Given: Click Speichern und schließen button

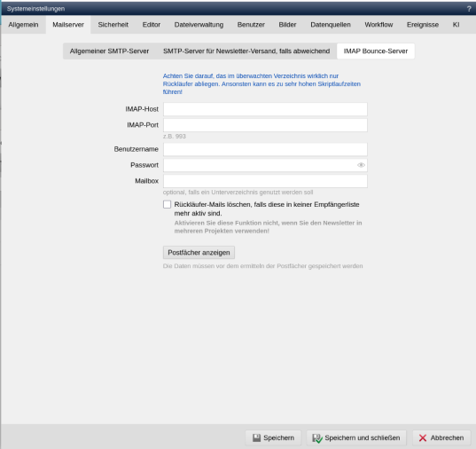Looking at the screenshot, I should 356,437.
